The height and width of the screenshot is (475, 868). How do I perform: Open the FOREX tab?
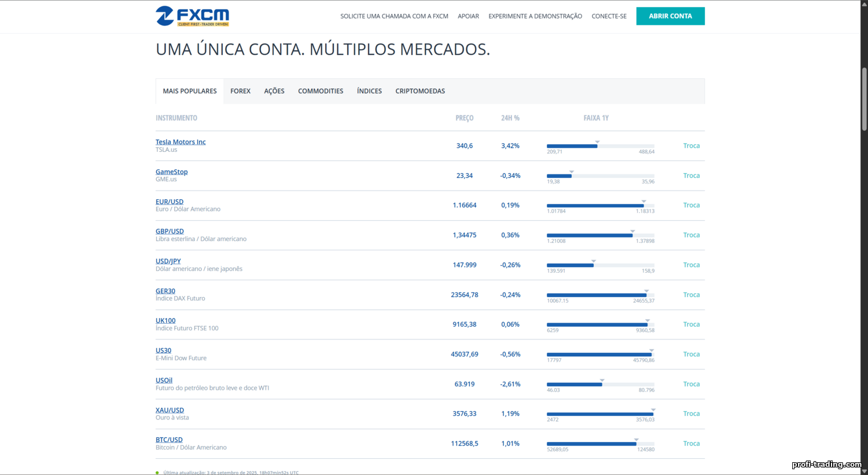click(x=240, y=91)
